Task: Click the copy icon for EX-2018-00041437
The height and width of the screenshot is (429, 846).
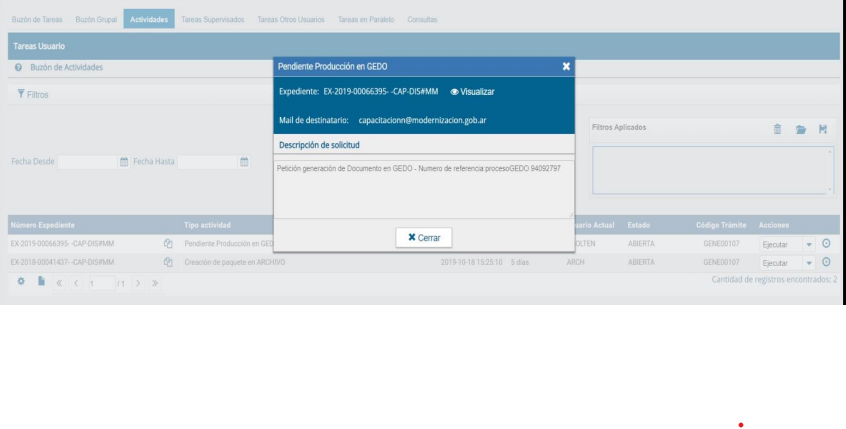Action: 169,262
